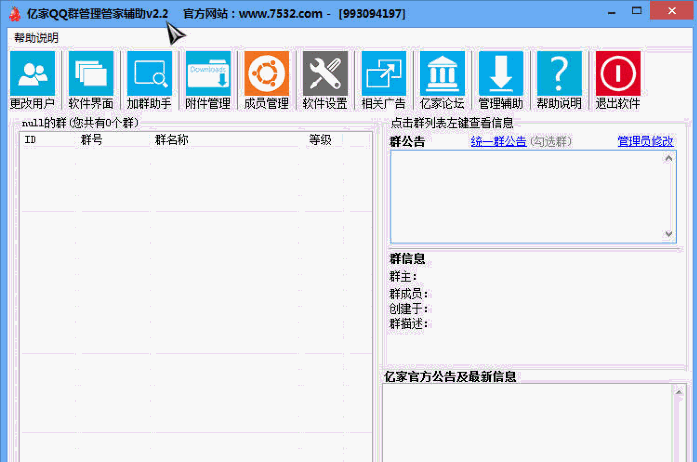Click scroll-up arrow of 亿家官方公告 box
This screenshot has height=462, width=697.
[679, 392]
